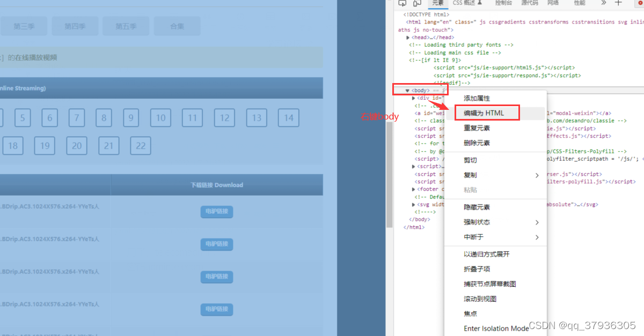
Task: Click the Enter Isolation Mode entry
Action: pyautogui.click(x=495, y=328)
